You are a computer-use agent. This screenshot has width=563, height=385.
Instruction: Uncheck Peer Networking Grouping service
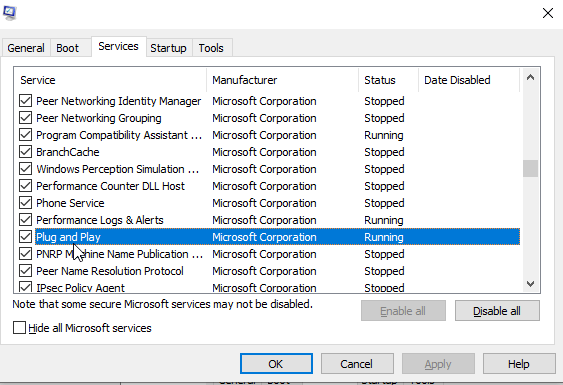pyautogui.click(x=25, y=118)
